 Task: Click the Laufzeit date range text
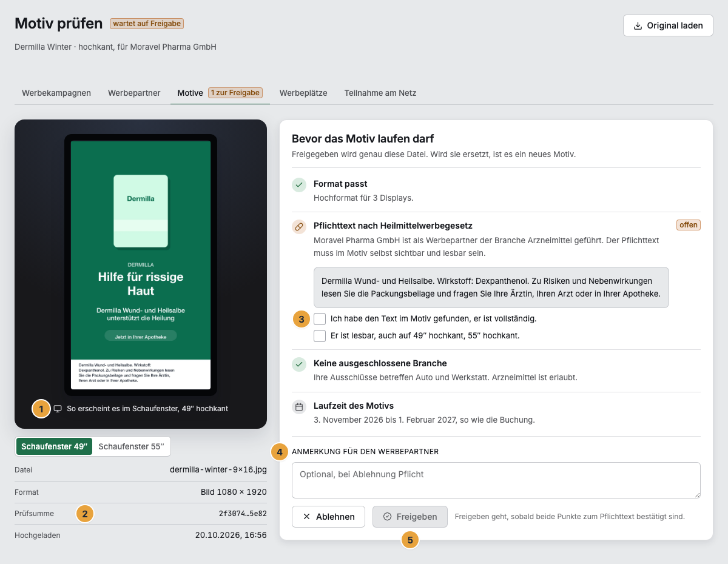pos(424,420)
